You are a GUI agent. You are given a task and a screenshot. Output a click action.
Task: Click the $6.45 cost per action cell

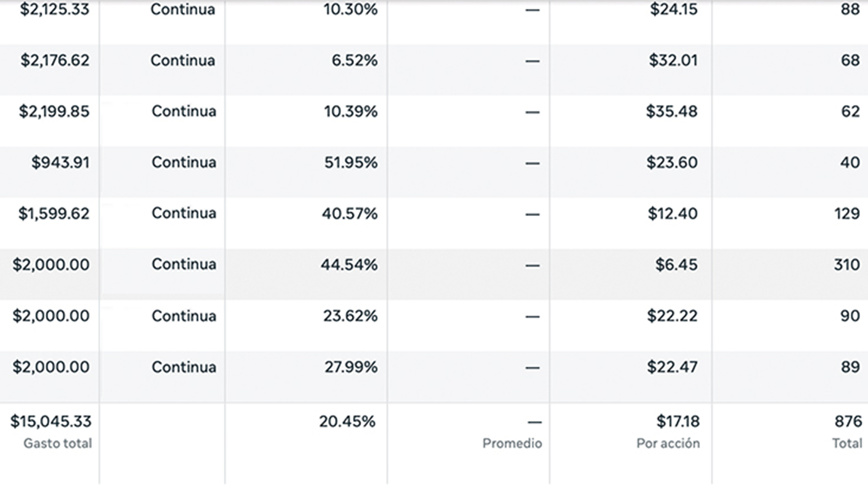click(x=676, y=265)
